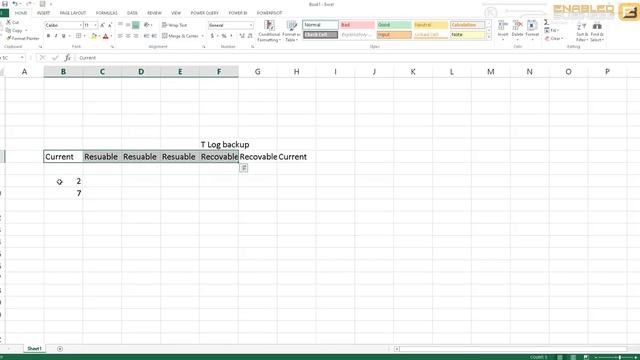Screen dimensions: 640x360
Task: Expand the cell styles gallery More arrow
Action: pos(489,37)
